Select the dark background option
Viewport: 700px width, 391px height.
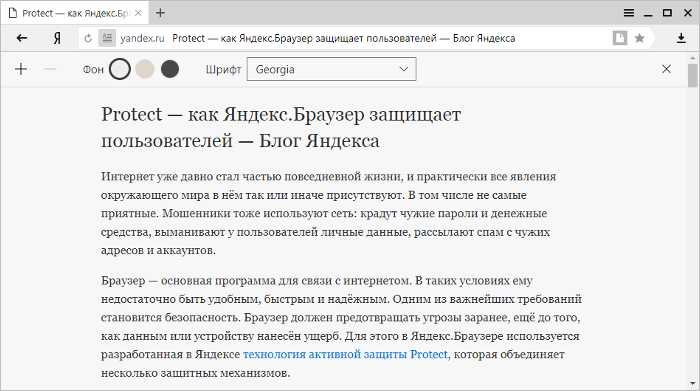tap(170, 69)
